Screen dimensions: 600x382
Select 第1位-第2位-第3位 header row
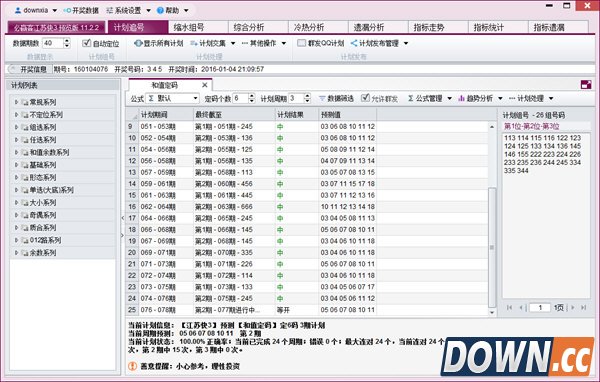click(x=546, y=126)
